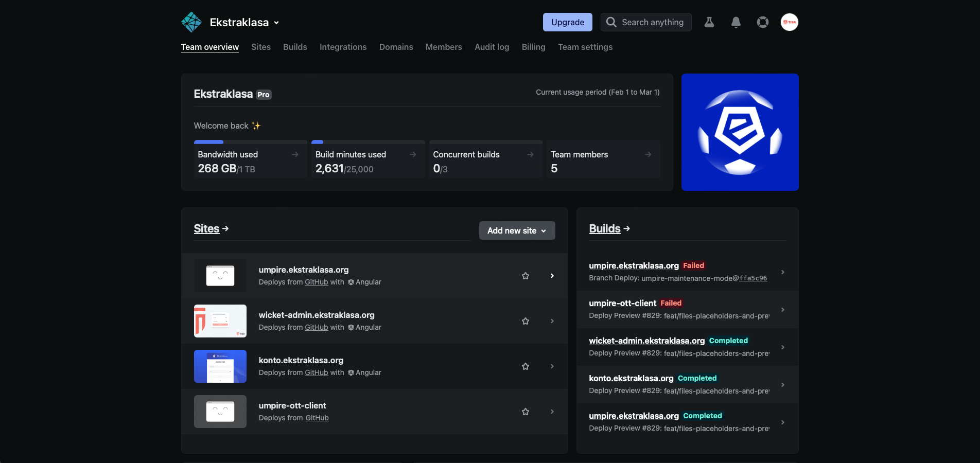This screenshot has width=980, height=463.
Task: Open completed umpire.ekstraklasa.org build chevron
Action: (x=783, y=422)
